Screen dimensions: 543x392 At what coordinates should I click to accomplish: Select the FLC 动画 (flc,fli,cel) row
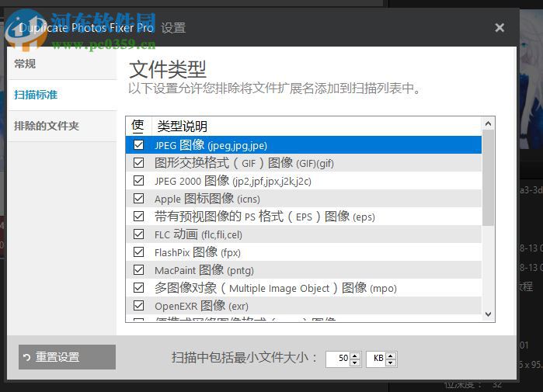point(304,234)
